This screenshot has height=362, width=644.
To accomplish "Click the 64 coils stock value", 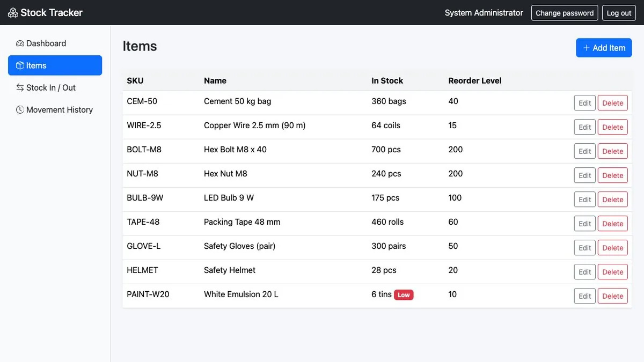I will [x=386, y=125].
